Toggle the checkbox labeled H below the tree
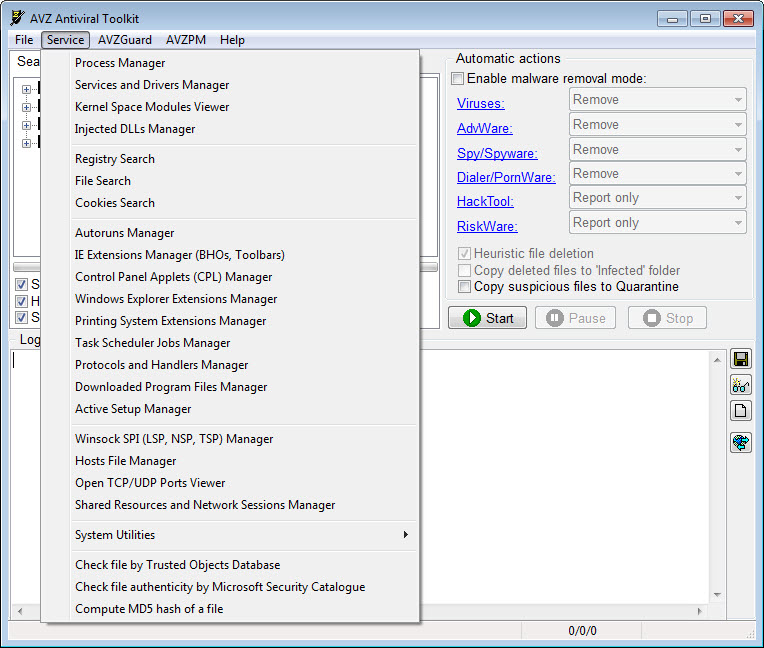Screen dimensions: 764x648 point(21,301)
